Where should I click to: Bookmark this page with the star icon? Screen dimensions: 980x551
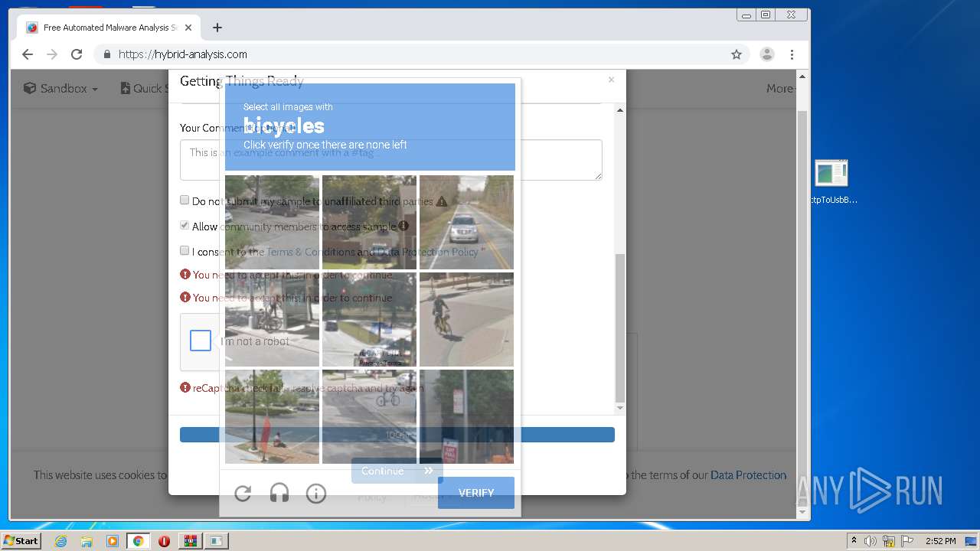737,54
